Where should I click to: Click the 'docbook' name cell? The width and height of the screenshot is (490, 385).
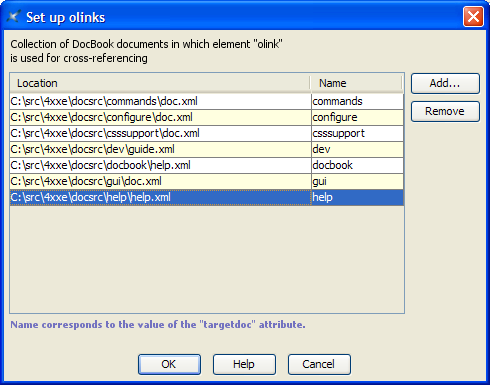pos(357,165)
